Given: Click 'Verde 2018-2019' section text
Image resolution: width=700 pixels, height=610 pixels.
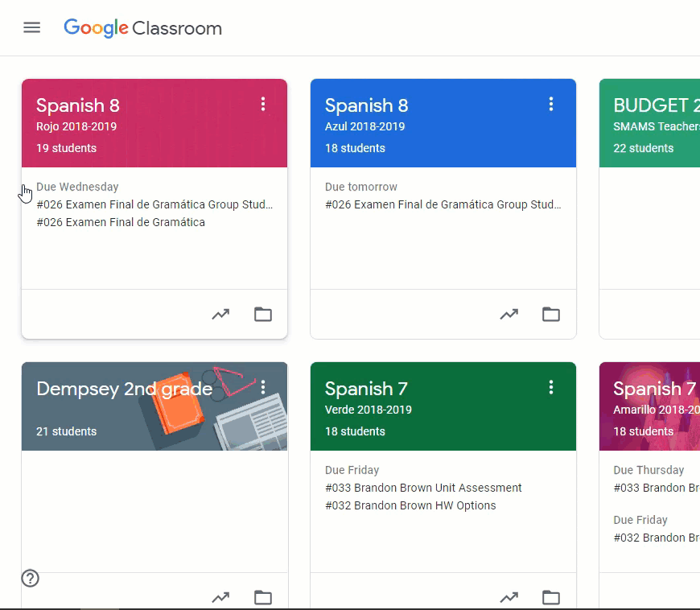Looking at the screenshot, I should [x=369, y=410].
